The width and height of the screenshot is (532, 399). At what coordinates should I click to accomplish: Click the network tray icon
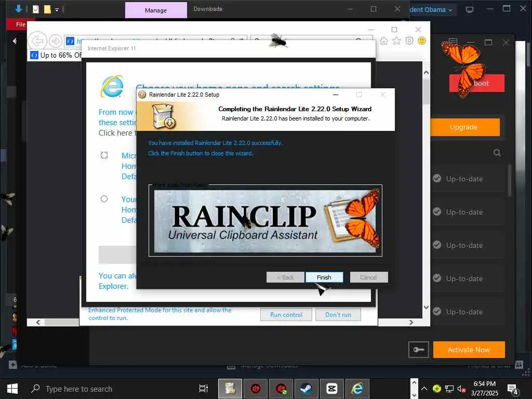point(449,389)
